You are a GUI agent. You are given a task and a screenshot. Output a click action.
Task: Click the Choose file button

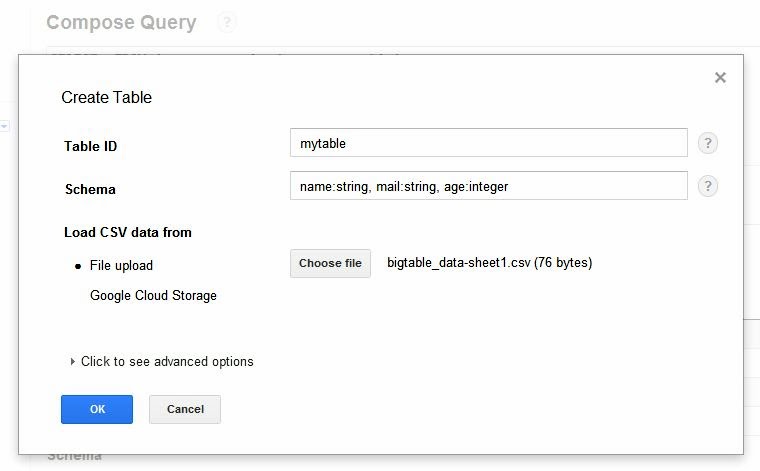pyautogui.click(x=330, y=264)
